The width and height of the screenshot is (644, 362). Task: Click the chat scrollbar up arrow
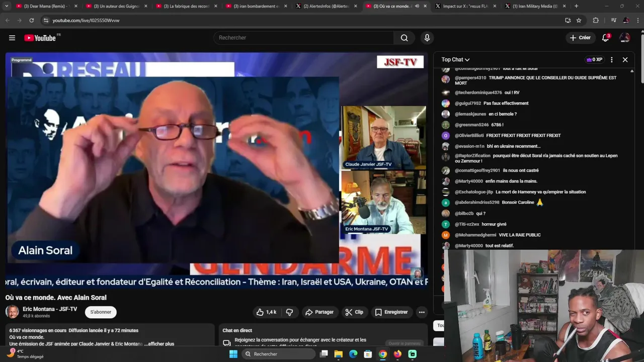[x=632, y=71]
